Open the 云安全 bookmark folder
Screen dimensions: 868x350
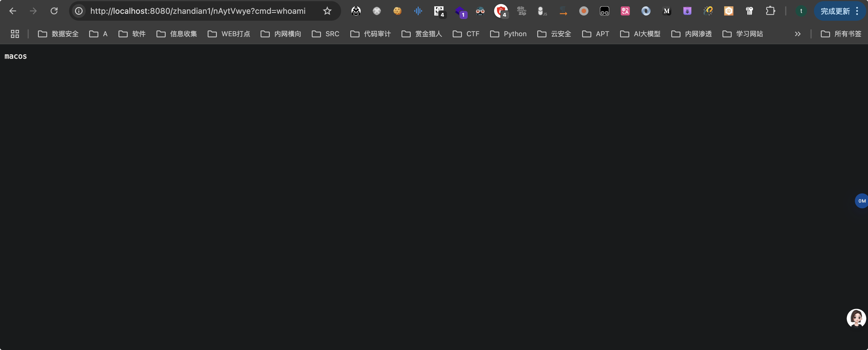(555, 34)
